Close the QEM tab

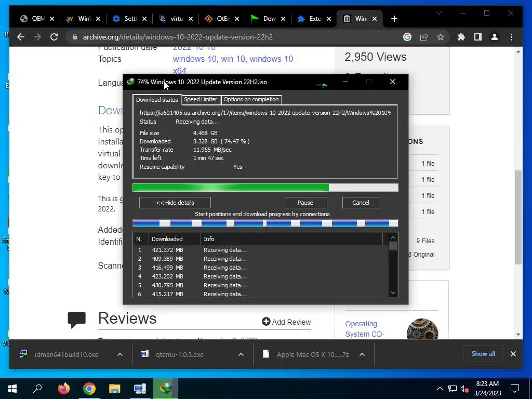coord(52,19)
